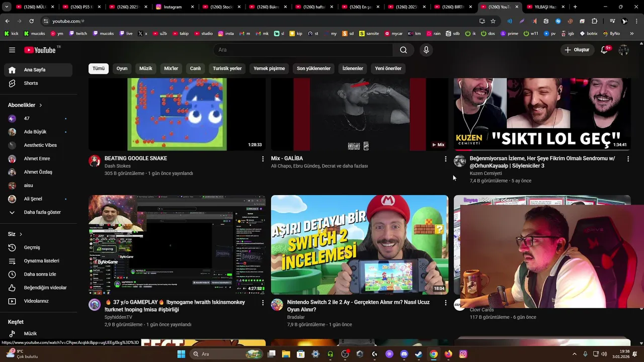Go to Shorts in the sidebar
644x362 pixels.
38,83
